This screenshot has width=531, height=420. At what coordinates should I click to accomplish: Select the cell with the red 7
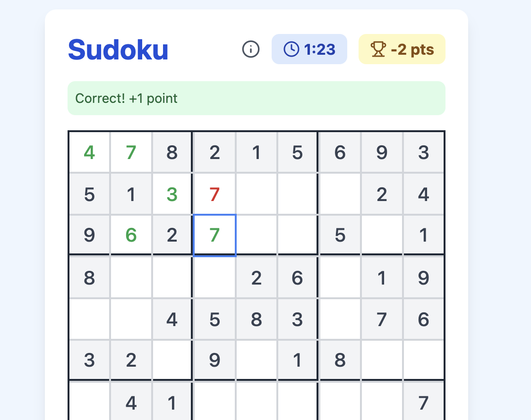pos(214,194)
